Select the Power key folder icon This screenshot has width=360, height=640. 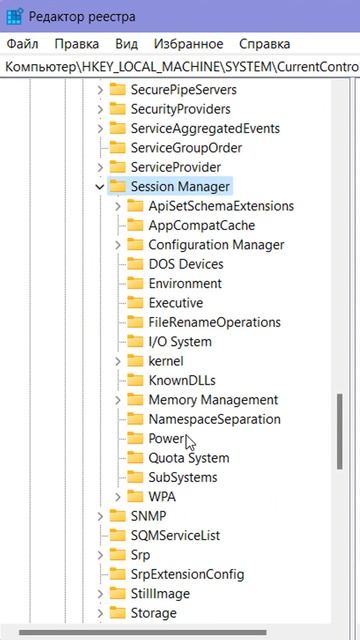point(135,439)
